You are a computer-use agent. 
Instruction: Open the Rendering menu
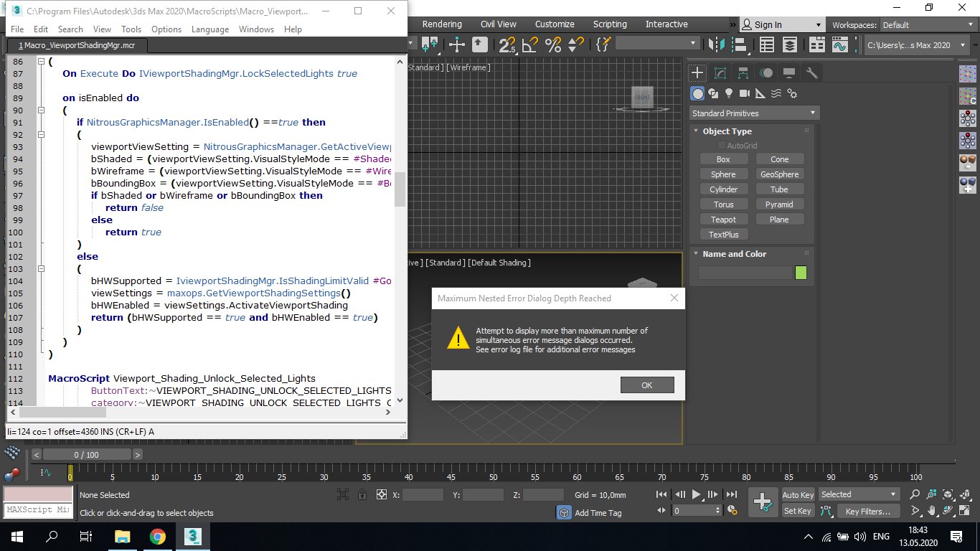point(442,24)
